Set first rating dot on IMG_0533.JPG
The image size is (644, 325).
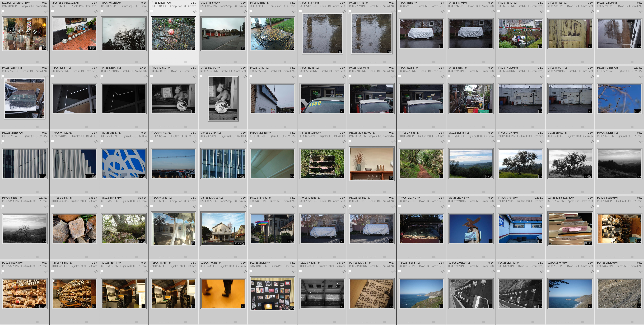pyautogui.click(x=358, y=192)
